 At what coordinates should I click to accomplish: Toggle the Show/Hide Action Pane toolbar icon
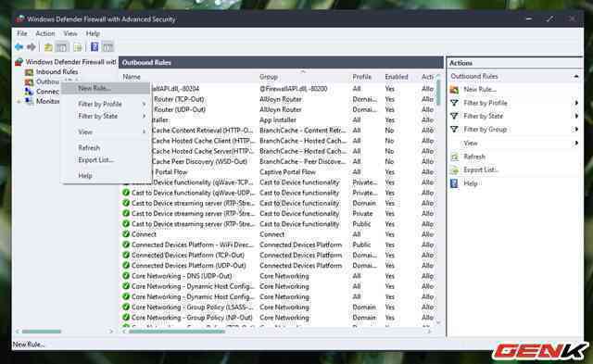click(x=107, y=47)
